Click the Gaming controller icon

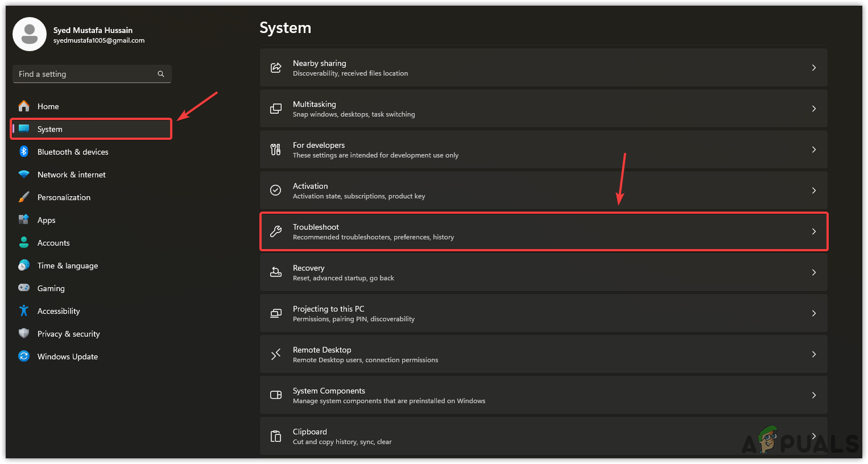[x=24, y=288]
